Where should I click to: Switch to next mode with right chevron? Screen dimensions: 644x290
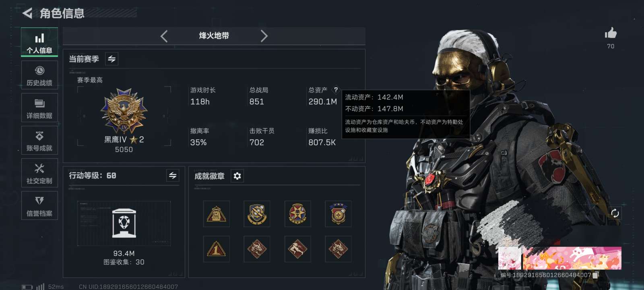264,36
